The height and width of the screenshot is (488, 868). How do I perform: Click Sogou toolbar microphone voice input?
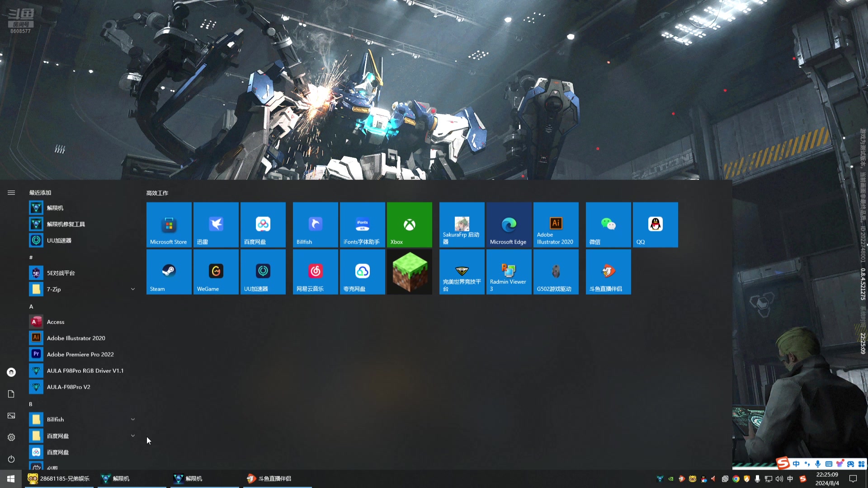coord(818,464)
